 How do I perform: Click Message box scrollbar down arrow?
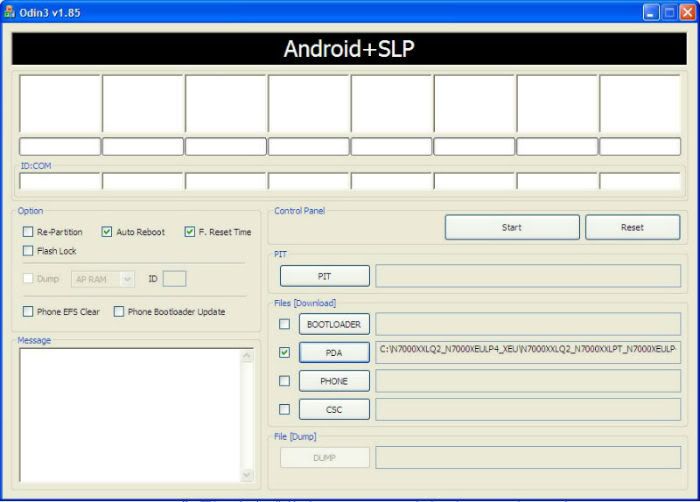pos(247,475)
